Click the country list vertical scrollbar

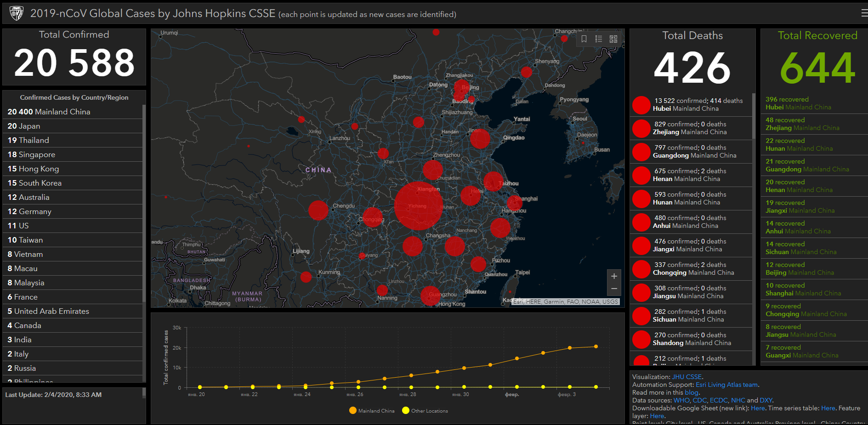coord(144,202)
